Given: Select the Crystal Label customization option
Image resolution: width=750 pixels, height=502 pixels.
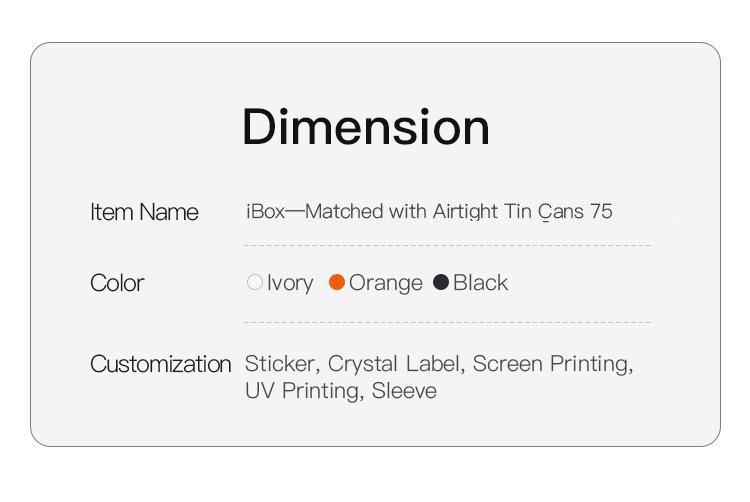Looking at the screenshot, I should (395, 364).
